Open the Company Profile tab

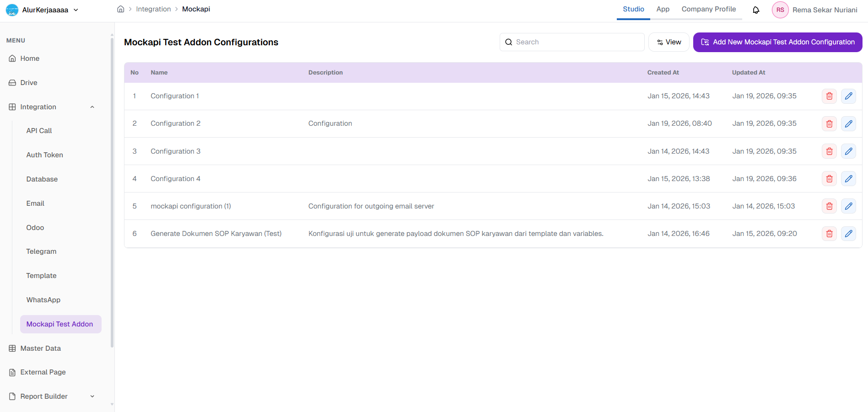pyautogui.click(x=708, y=9)
